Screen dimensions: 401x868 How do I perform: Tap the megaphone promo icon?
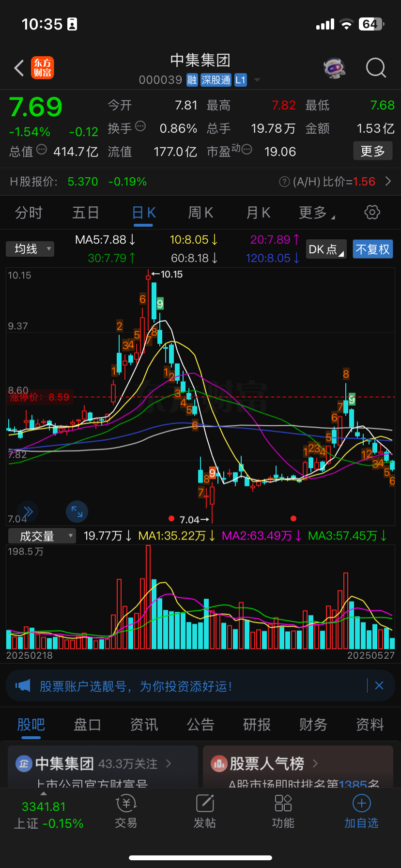pyautogui.click(x=23, y=685)
